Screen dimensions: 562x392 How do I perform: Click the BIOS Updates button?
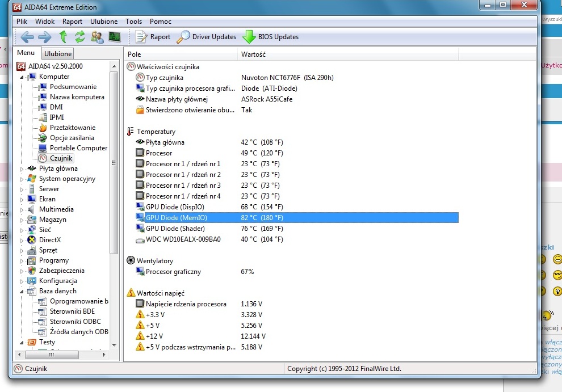pyautogui.click(x=271, y=37)
